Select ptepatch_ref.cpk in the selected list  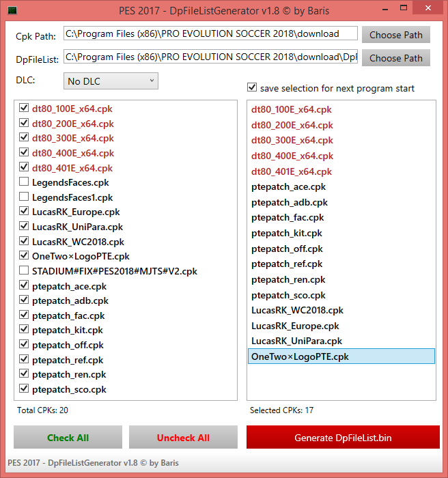pyautogui.click(x=341, y=264)
